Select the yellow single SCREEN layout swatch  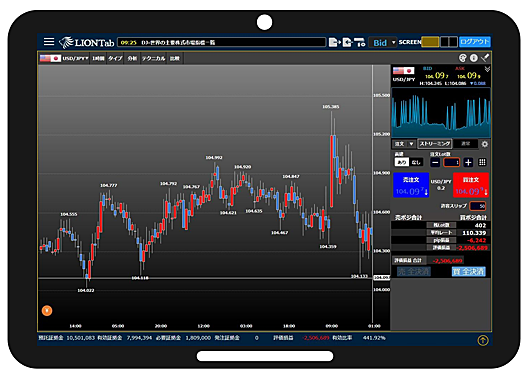tap(430, 42)
